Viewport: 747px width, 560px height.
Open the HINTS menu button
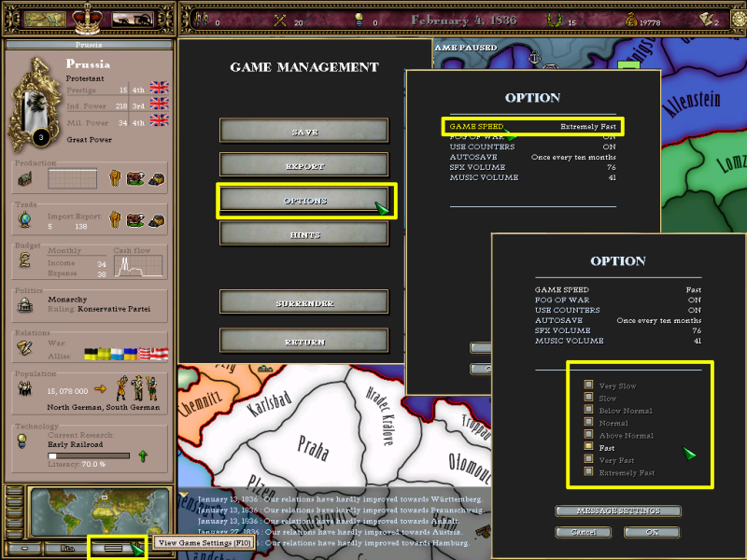[304, 234]
